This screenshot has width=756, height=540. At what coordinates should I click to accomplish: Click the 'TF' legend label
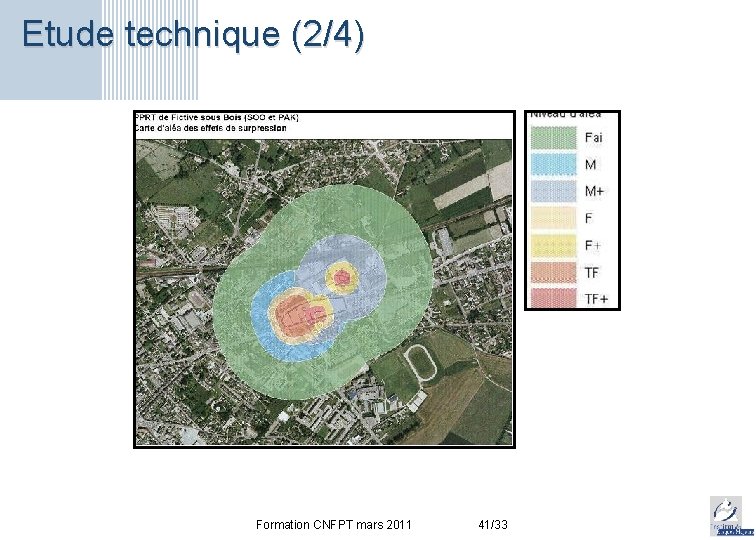point(592,273)
